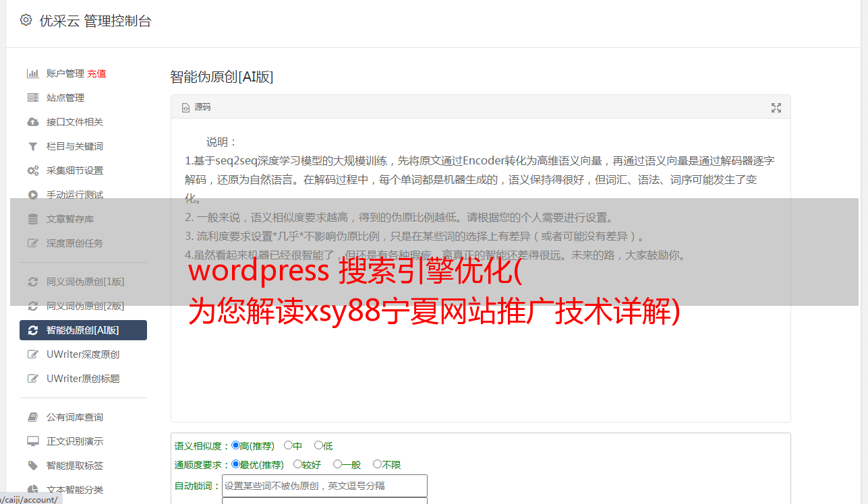Open UWriter深度原创 page
This screenshot has height=504, width=868.
[83, 354]
